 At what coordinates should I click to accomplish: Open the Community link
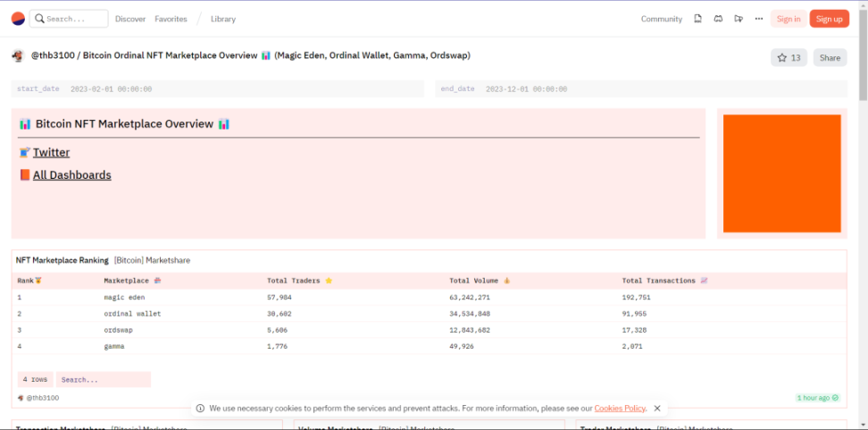(x=661, y=19)
